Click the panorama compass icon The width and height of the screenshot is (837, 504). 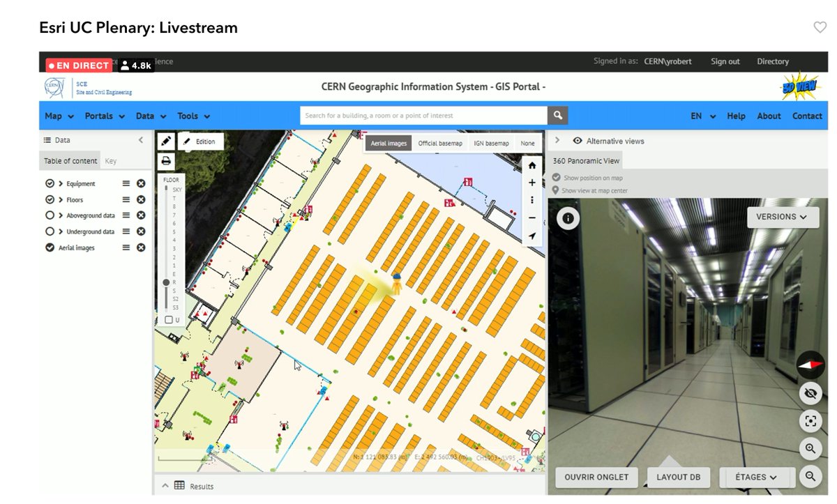pos(810,364)
